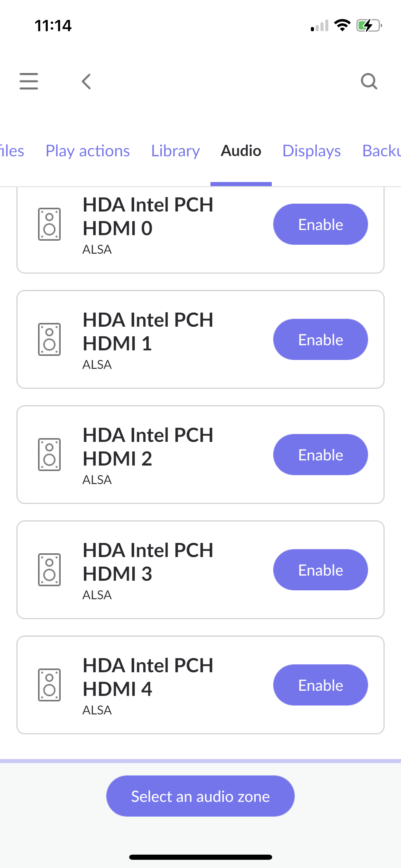This screenshot has width=401, height=868.
Task: Switch to the Library tab
Action: 175,151
